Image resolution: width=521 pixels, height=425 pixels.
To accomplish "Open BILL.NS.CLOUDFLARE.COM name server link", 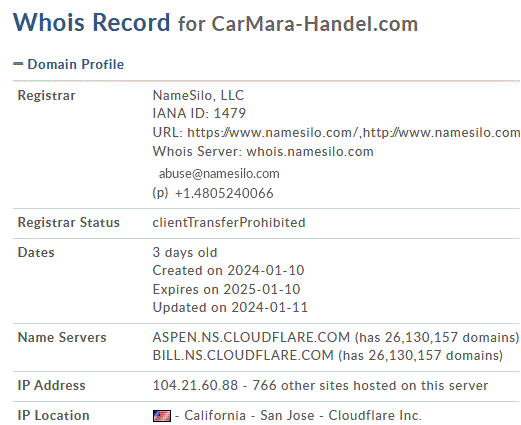I will pos(243,355).
